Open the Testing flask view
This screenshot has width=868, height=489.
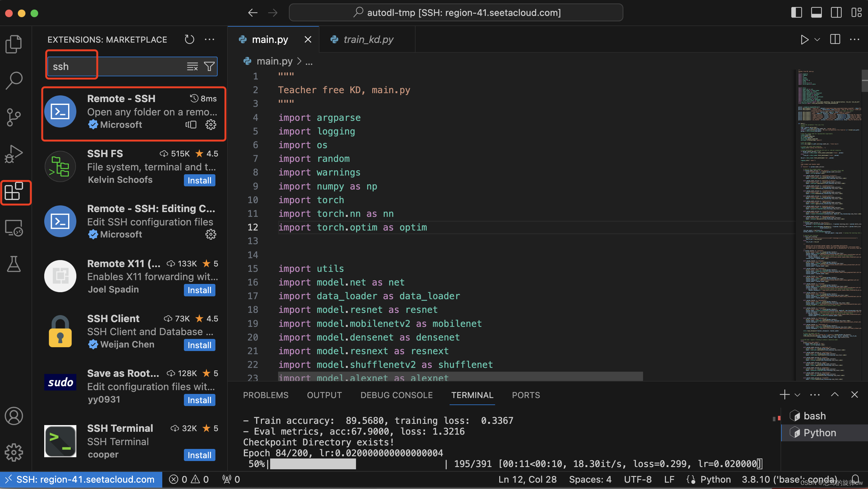click(x=14, y=264)
